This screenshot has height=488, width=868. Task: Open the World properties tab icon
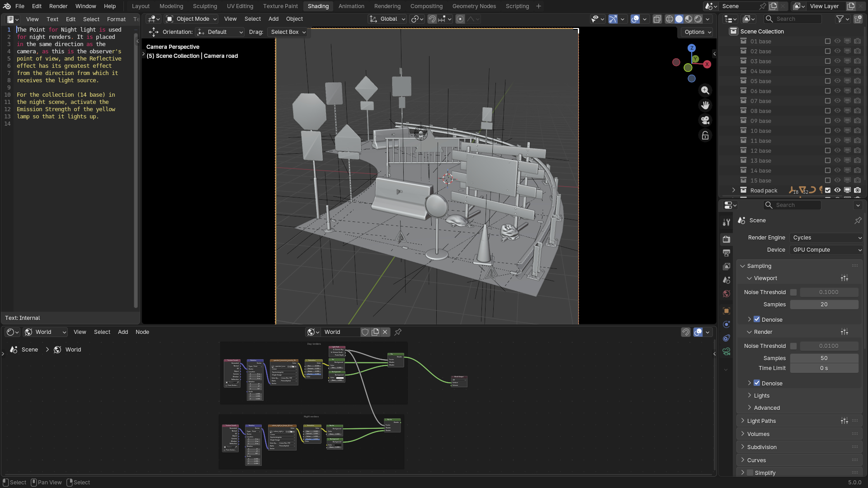click(726, 294)
